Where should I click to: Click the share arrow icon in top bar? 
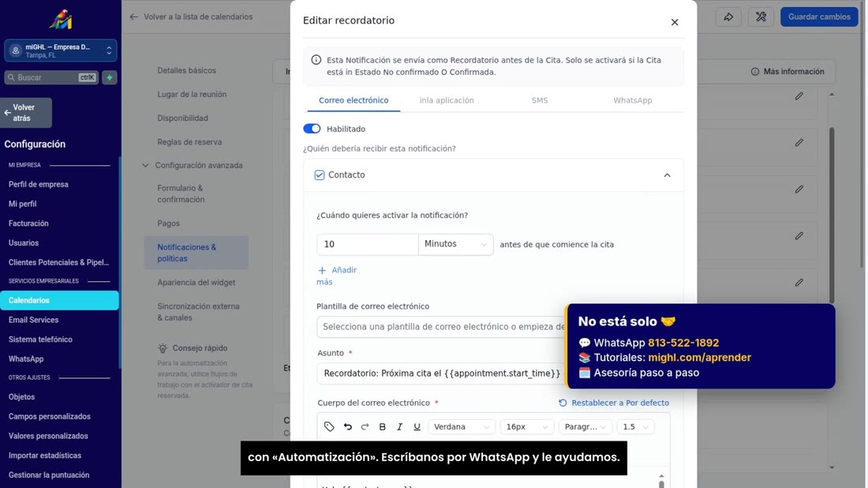point(728,17)
